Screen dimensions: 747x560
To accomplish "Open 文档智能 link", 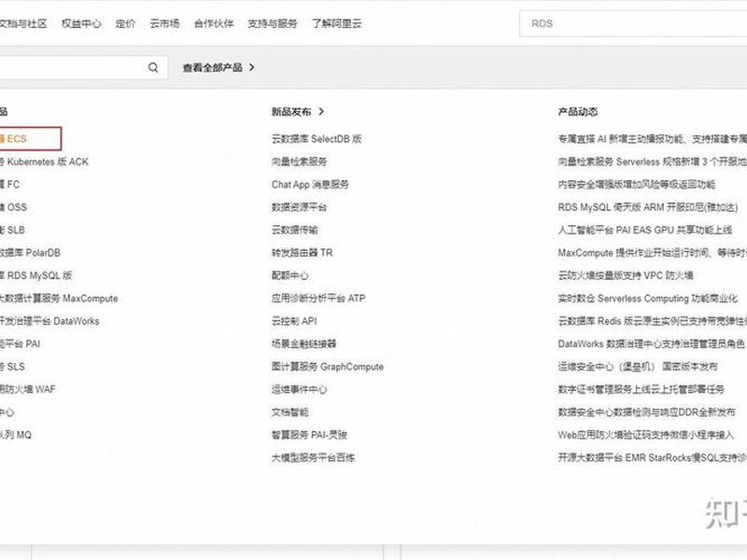I will (x=289, y=413).
